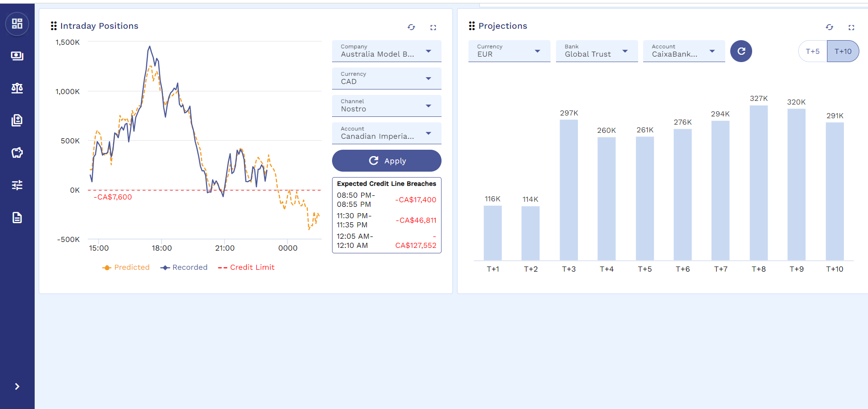
Task: Click the T+3 bar labeled 297K
Action: [x=569, y=190]
